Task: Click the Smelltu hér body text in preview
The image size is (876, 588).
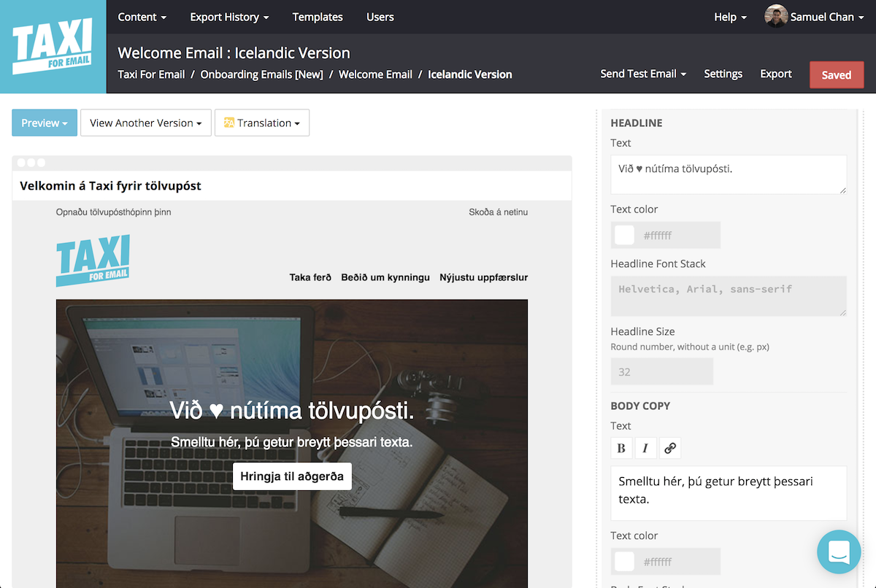Action: click(292, 442)
